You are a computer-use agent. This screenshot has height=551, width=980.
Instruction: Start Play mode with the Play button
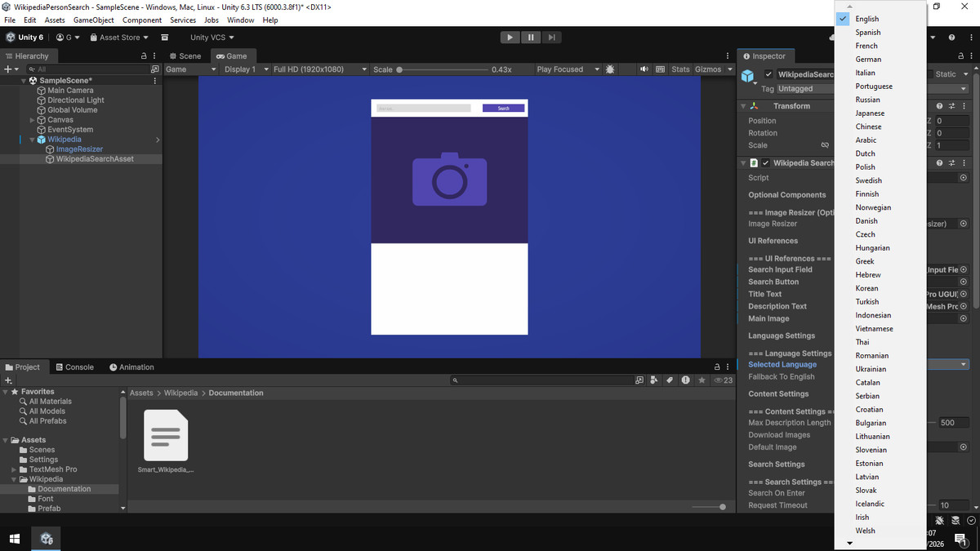coord(510,37)
